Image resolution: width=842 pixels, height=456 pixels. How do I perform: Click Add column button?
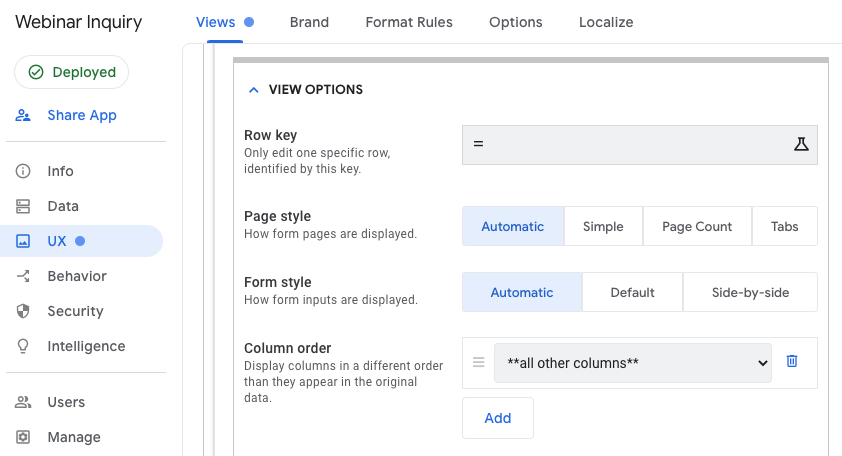(x=498, y=418)
